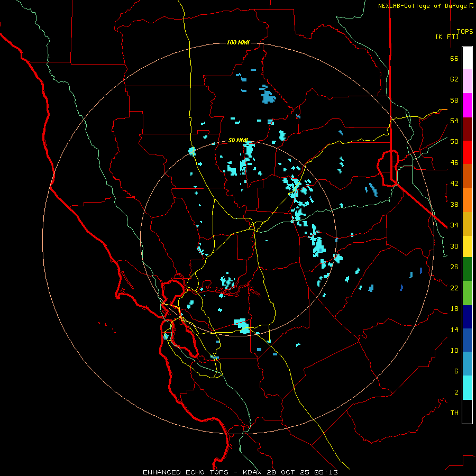
Task: Select the magenta 58 kft swatch
Action: point(467,105)
